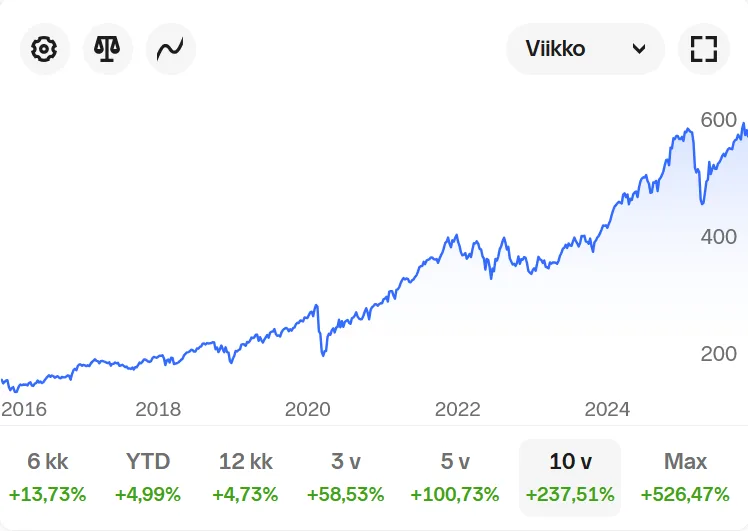Click the chevron next to Viikko
Screen dimensions: 748x531
[x=640, y=49]
